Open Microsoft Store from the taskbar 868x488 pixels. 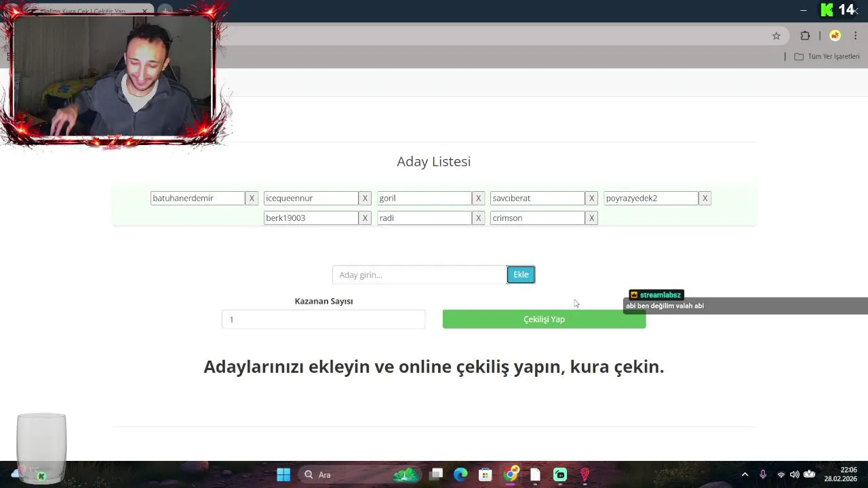pos(485,474)
